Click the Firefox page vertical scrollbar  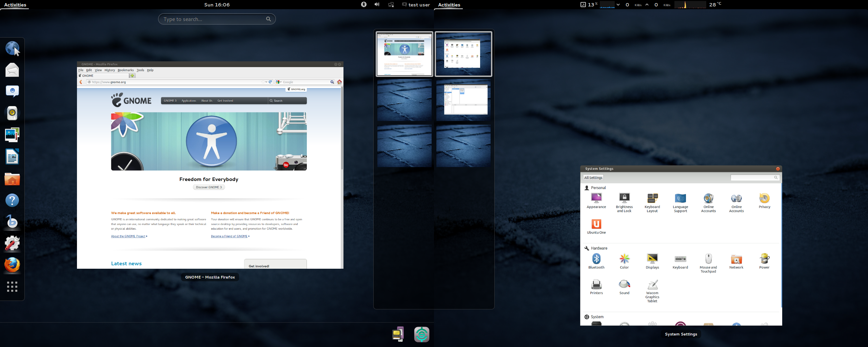pyautogui.click(x=342, y=129)
